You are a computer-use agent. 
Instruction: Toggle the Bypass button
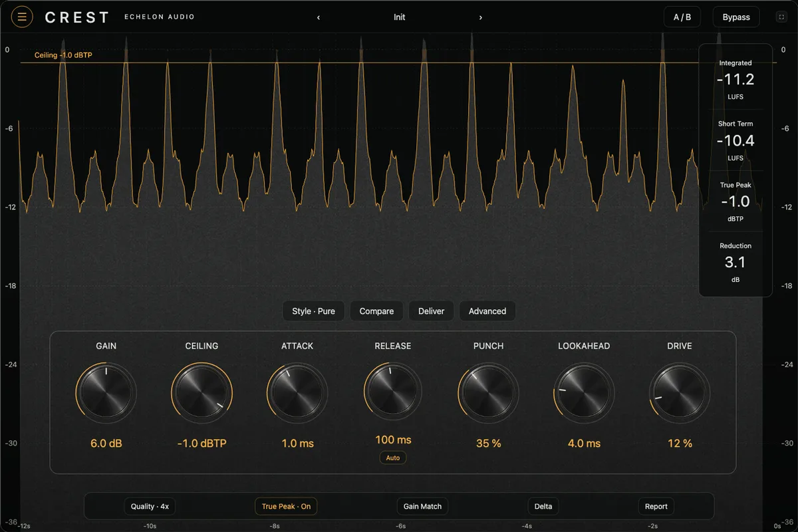[736, 17]
